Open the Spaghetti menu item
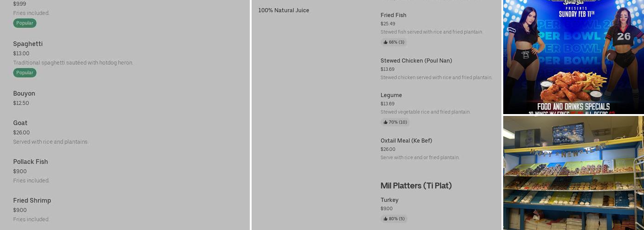Viewport: 644px width, 230px height. click(28, 44)
